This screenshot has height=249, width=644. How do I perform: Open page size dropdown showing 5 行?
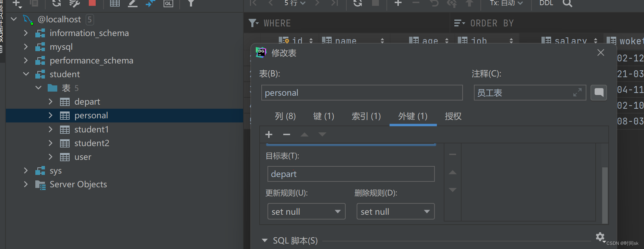click(295, 3)
